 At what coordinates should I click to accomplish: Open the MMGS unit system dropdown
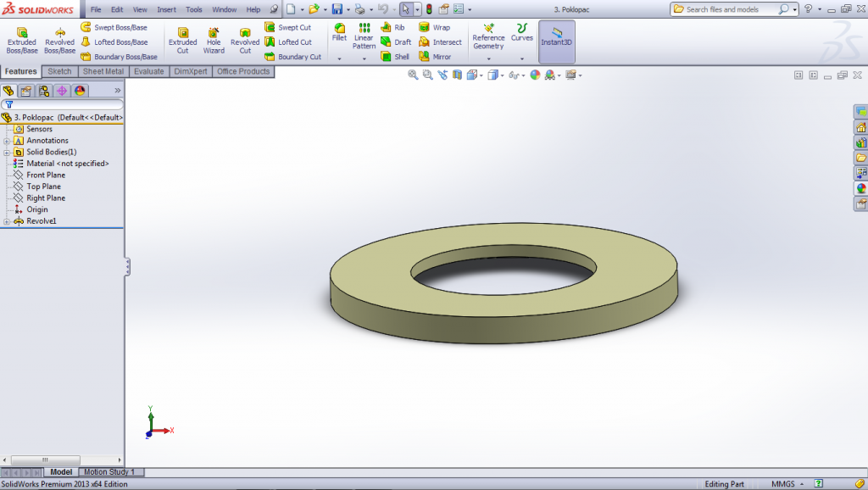tap(787, 484)
